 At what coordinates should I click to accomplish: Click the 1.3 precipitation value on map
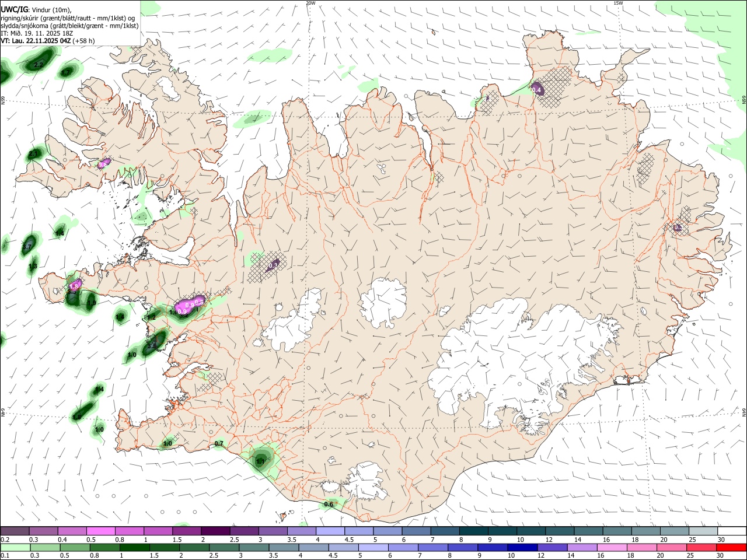pos(33,266)
